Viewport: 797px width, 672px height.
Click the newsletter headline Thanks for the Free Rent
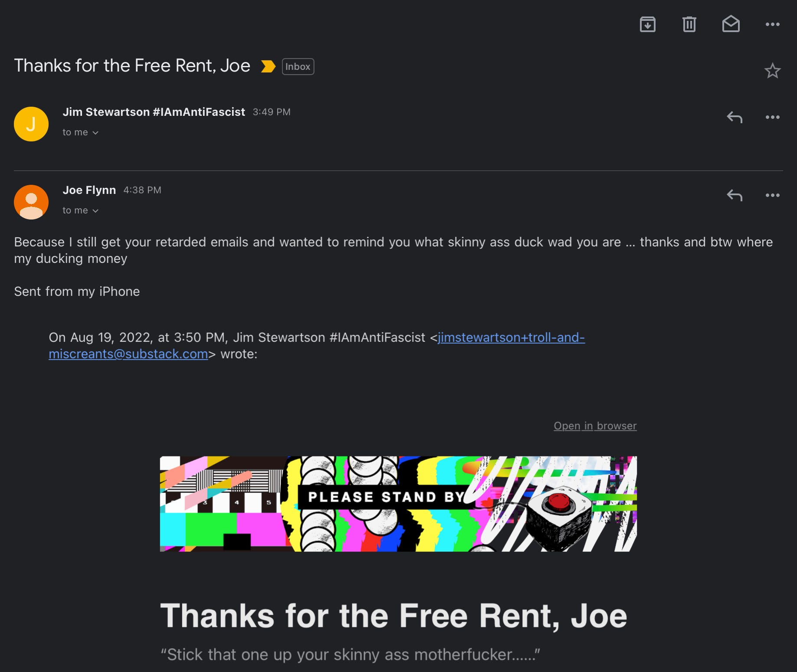coord(394,616)
